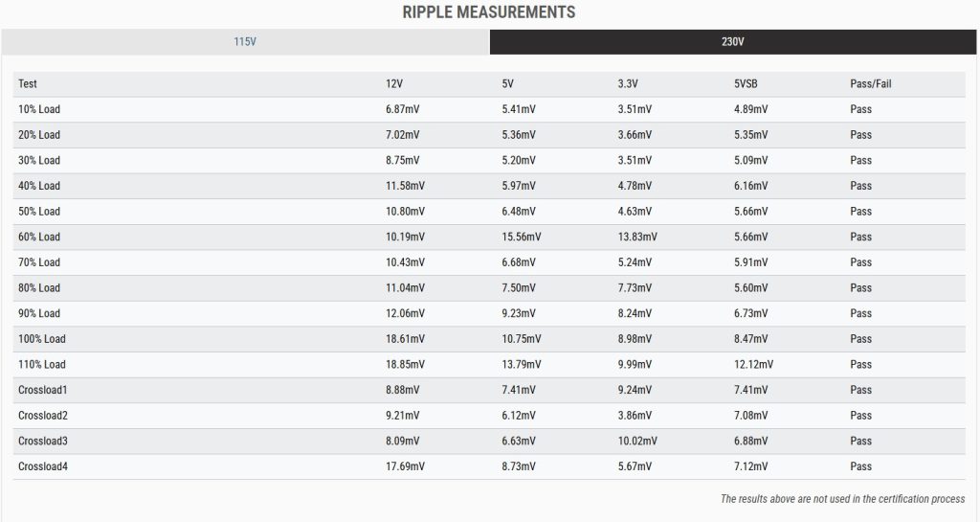Image resolution: width=980 pixels, height=522 pixels.
Task: Click the 110% Load row label
Action: tap(42, 365)
